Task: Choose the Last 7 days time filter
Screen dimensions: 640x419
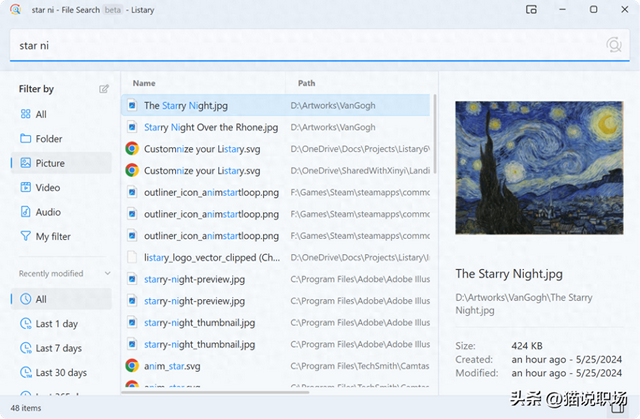Action: pos(61,348)
